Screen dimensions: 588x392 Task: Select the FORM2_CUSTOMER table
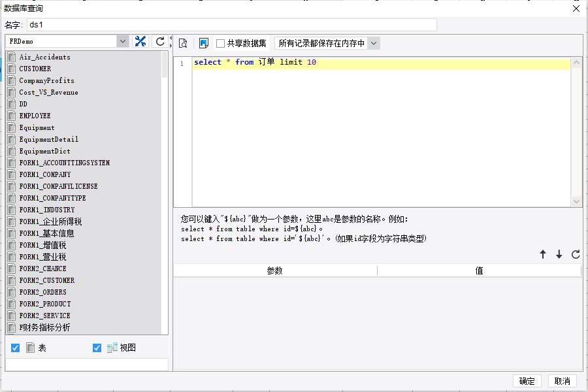click(47, 280)
